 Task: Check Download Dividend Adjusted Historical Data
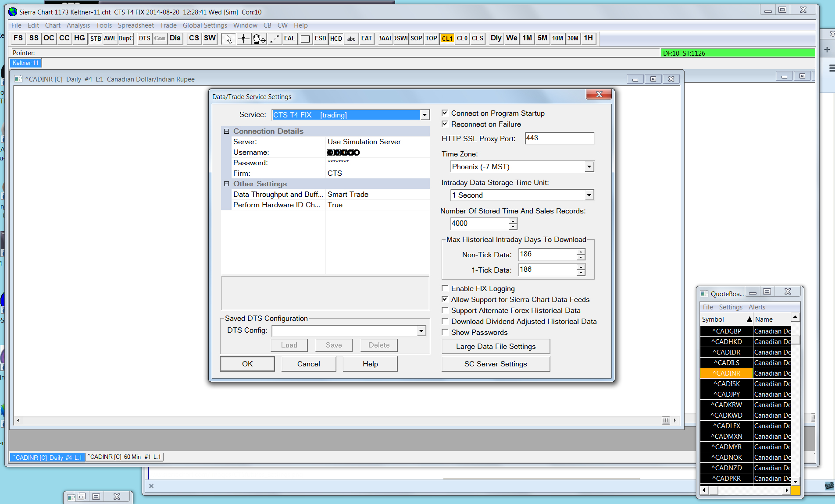pos(445,321)
